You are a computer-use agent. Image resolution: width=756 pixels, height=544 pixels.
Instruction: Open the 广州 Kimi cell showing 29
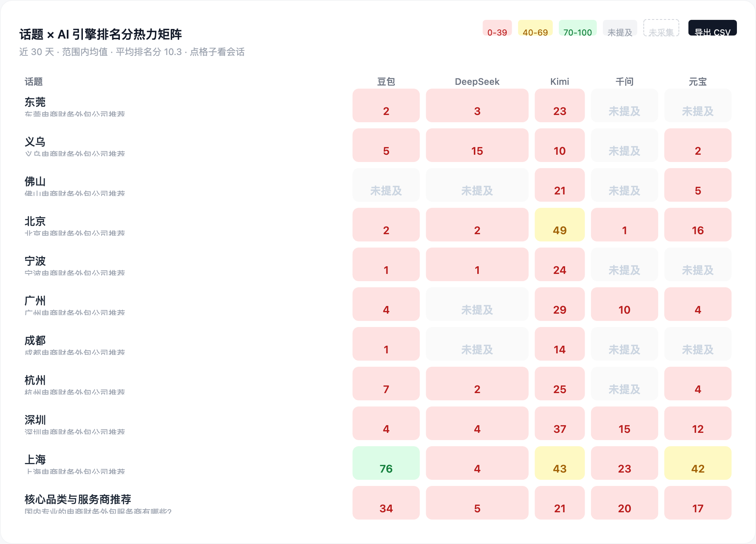(560, 304)
